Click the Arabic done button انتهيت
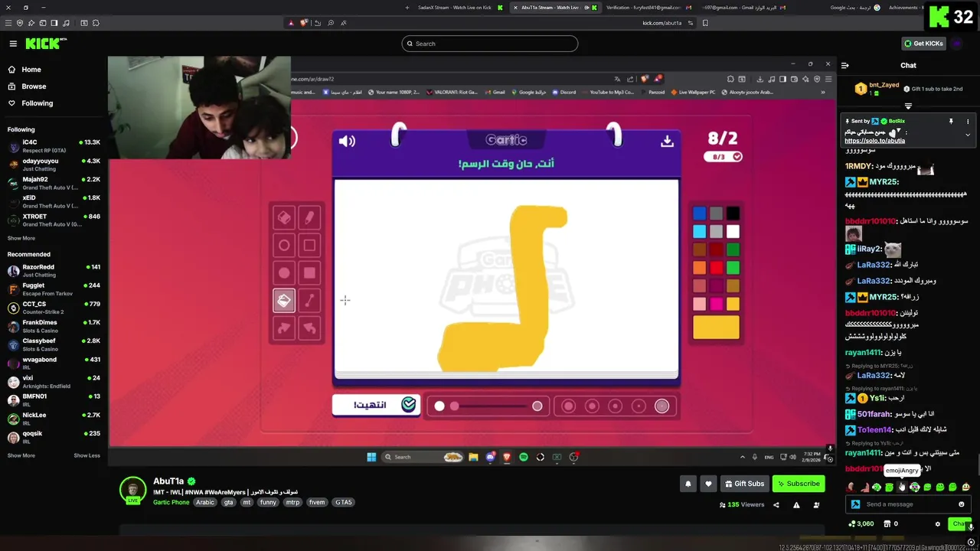980x551 pixels. tap(376, 405)
